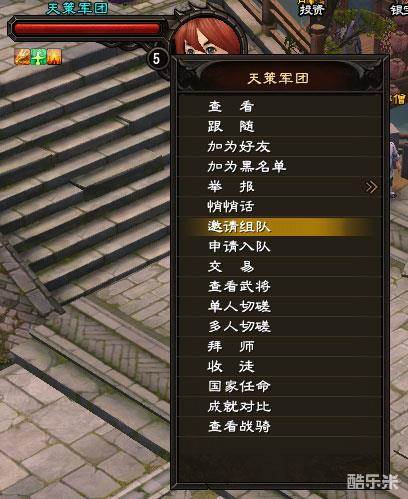The image size is (408, 499).
Task: Click the level 5 badge
Action: (x=157, y=59)
